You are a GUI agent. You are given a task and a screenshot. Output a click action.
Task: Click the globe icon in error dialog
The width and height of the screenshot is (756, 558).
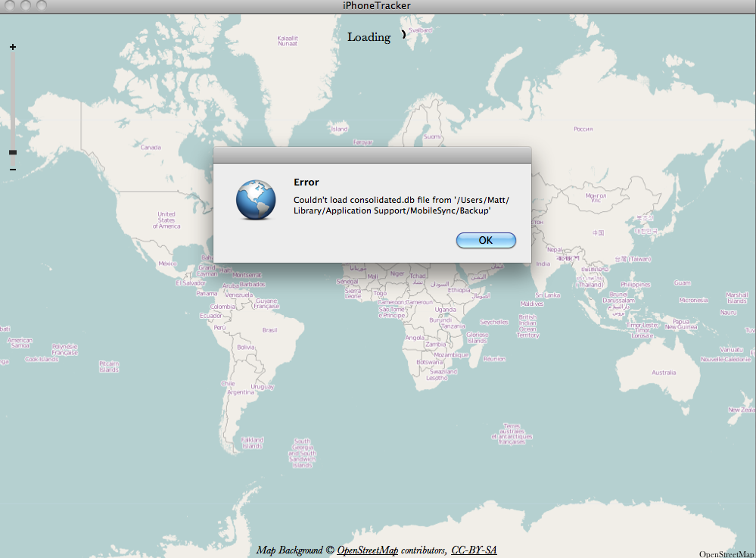(x=256, y=200)
